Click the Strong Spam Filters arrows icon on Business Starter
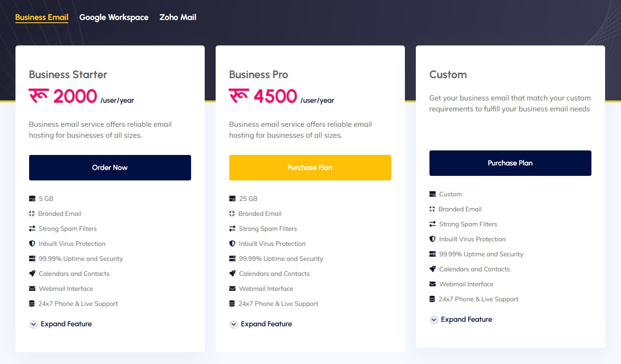 (32, 229)
